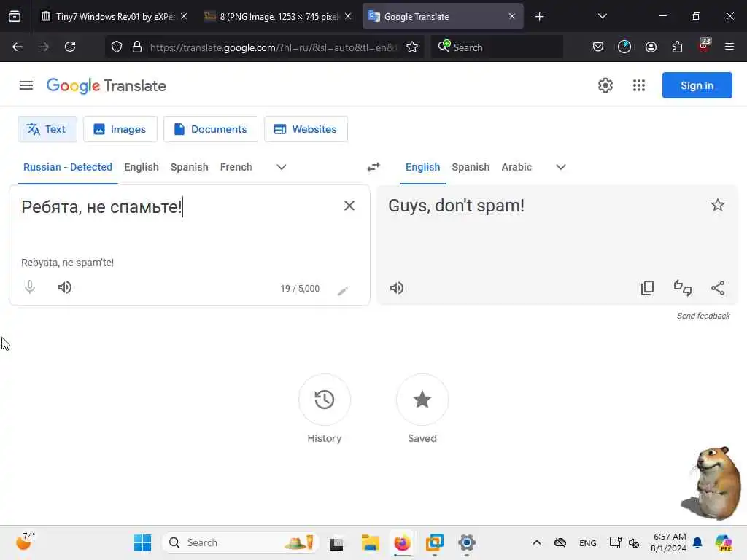Select Arabic as target language
The width and height of the screenshot is (747, 560).
point(516,167)
